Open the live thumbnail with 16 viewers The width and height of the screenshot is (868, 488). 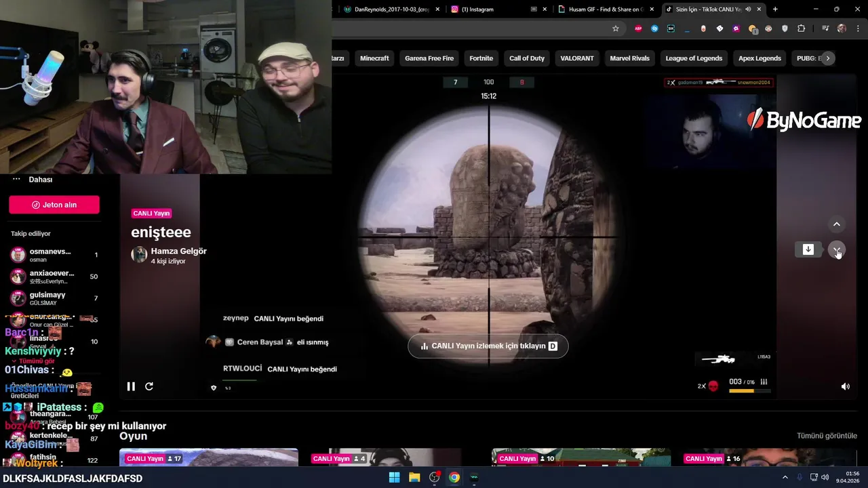coord(768,457)
